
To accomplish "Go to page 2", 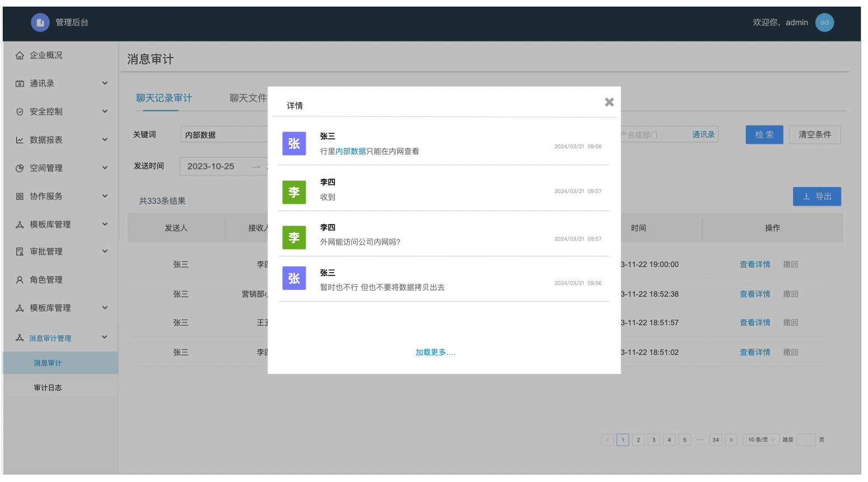I will point(638,440).
